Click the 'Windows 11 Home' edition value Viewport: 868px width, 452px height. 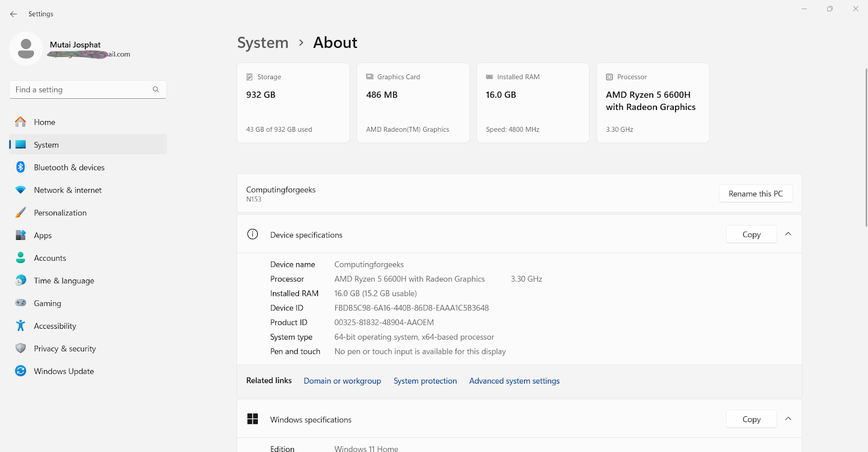pyautogui.click(x=366, y=448)
